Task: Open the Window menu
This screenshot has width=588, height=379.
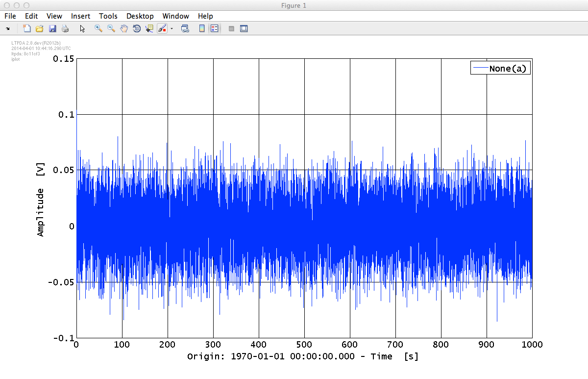Action: click(176, 16)
